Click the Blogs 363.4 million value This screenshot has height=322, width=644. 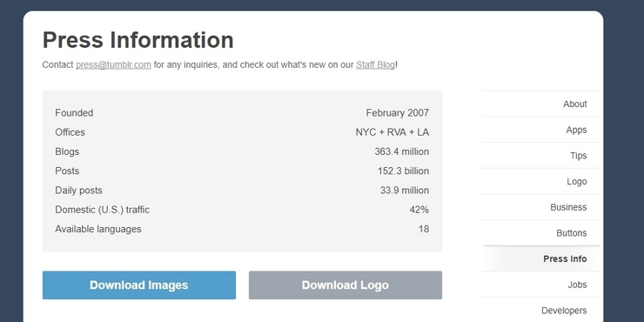point(402,151)
